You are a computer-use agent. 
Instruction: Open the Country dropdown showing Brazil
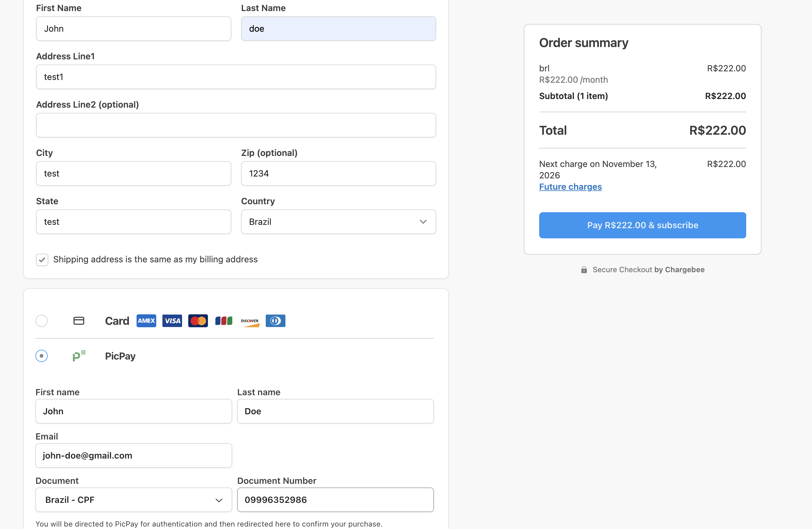[x=338, y=222]
